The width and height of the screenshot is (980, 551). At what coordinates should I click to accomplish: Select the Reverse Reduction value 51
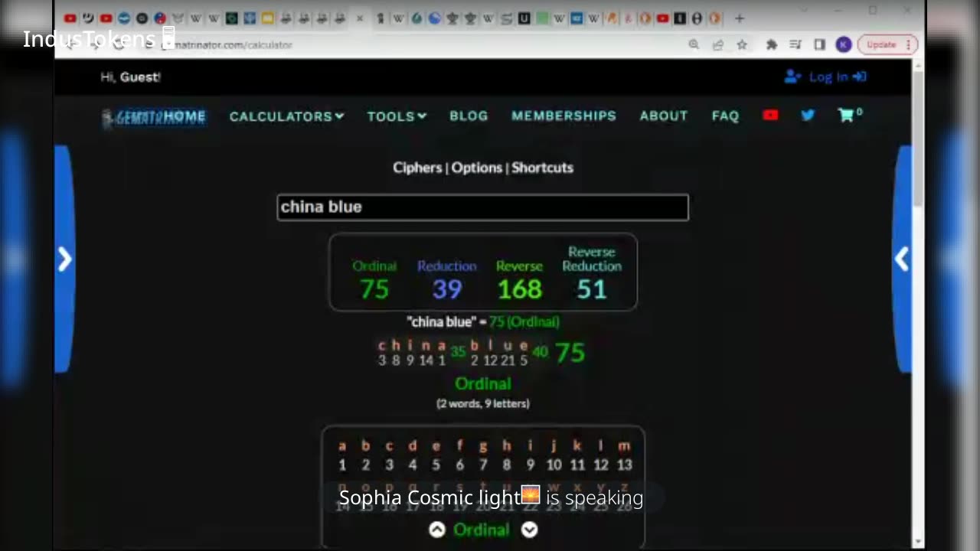click(592, 289)
